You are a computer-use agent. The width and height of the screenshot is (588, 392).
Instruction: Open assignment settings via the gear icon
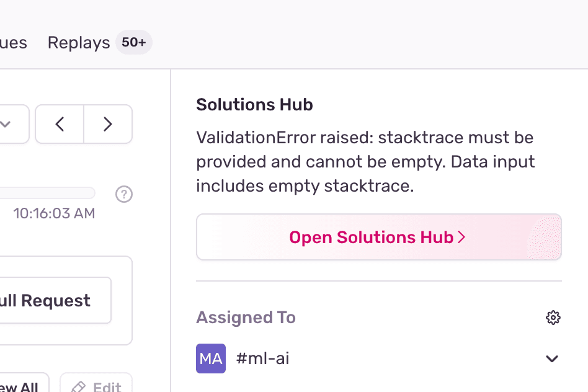553,318
